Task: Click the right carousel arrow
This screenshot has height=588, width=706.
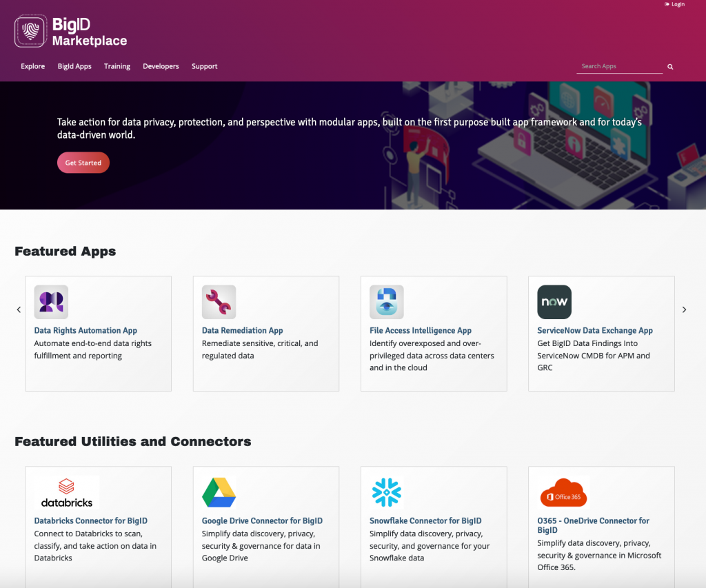Action: coord(684,310)
